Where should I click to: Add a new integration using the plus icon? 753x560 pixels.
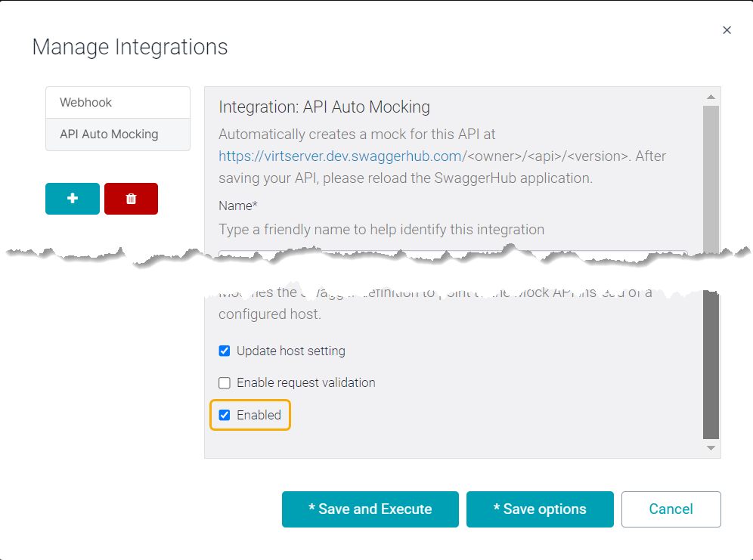[72, 198]
